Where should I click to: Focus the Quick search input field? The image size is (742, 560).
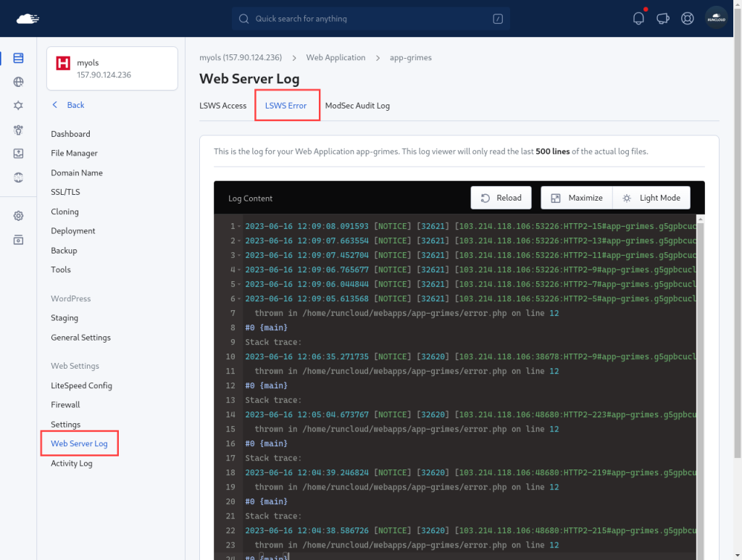click(x=370, y=18)
